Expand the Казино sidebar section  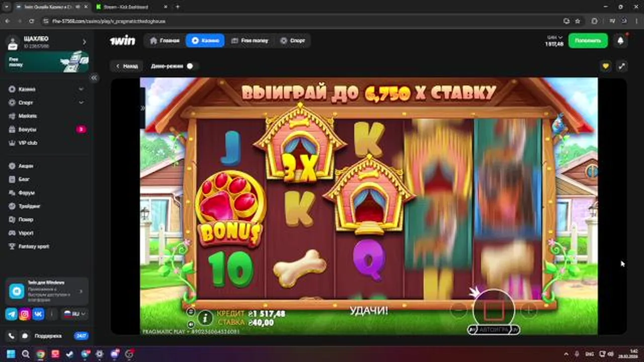47,89
